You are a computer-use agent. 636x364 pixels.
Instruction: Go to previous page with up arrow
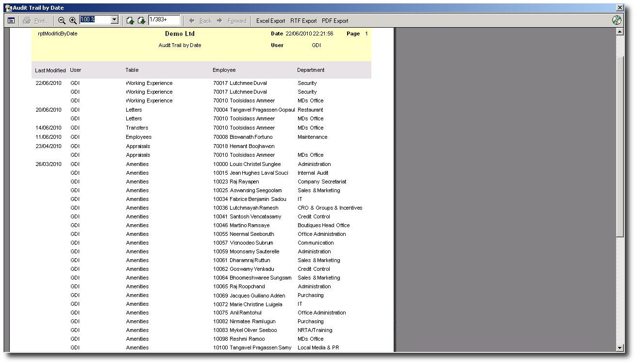[x=130, y=20]
